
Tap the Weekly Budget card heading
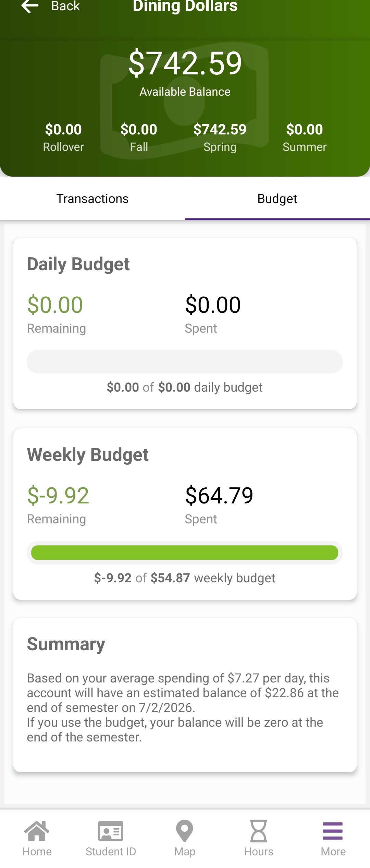click(x=88, y=455)
